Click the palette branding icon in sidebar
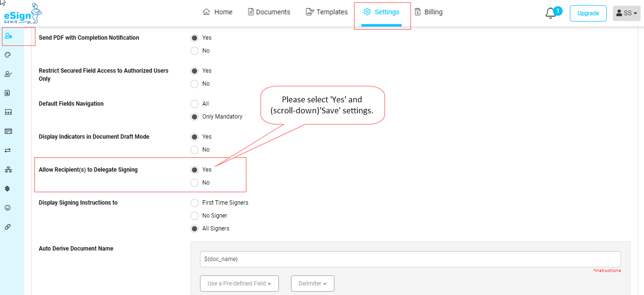This screenshot has width=644, height=295. click(x=8, y=55)
